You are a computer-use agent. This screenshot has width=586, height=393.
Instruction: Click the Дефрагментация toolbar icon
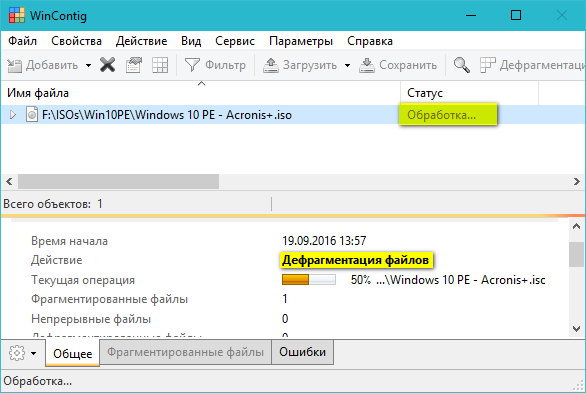(x=488, y=65)
